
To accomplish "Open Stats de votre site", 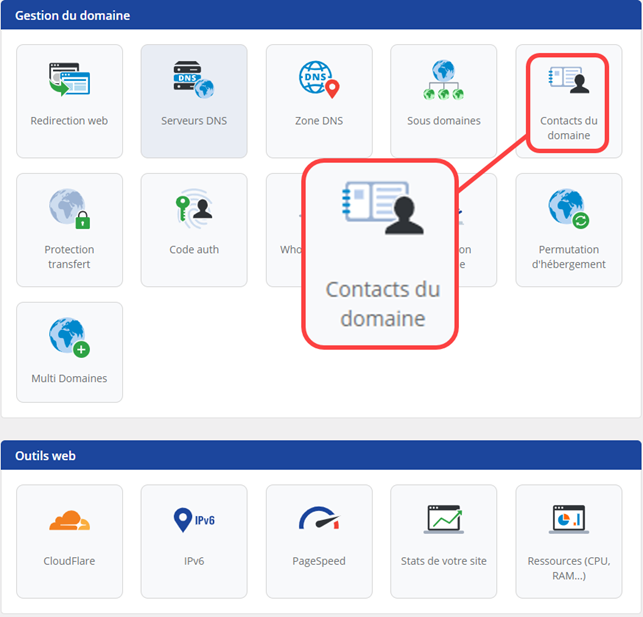I will (444, 542).
